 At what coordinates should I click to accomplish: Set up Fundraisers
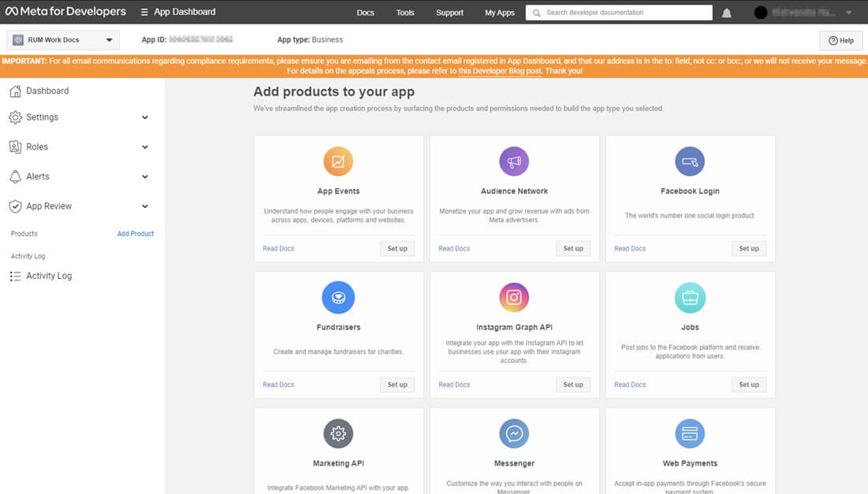coord(397,384)
